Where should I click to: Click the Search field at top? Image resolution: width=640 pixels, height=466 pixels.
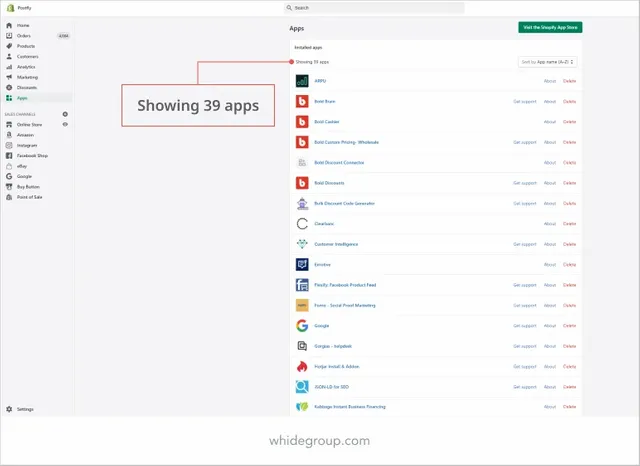[374, 8]
